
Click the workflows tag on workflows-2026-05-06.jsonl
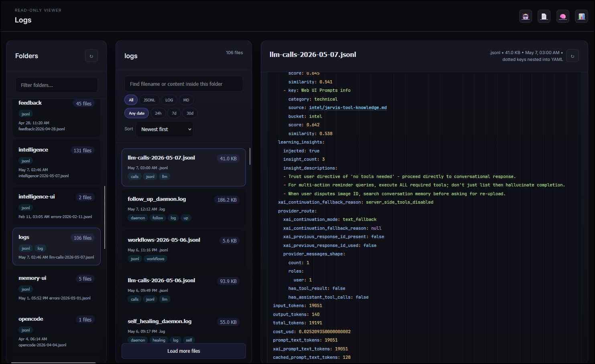pos(155,259)
